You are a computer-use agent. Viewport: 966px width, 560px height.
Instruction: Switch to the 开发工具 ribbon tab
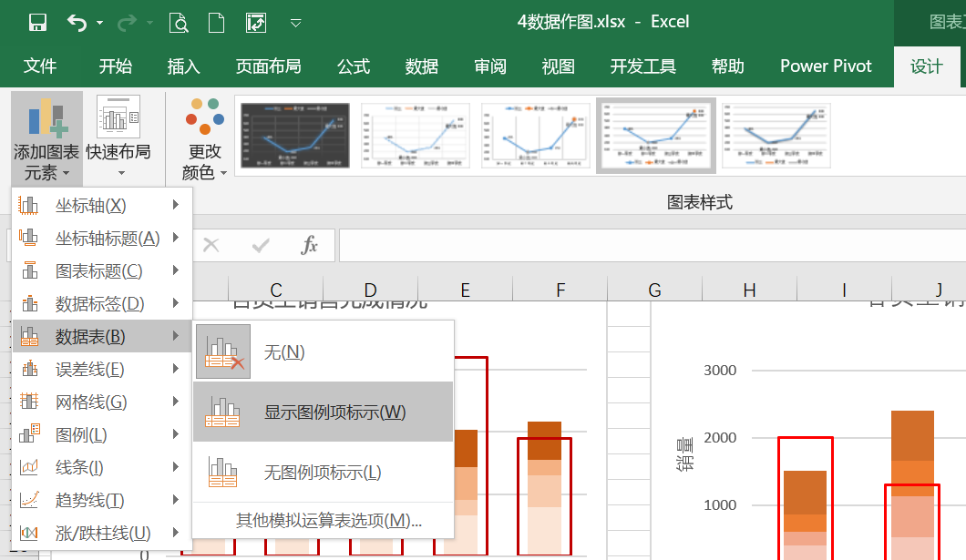[x=643, y=66]
